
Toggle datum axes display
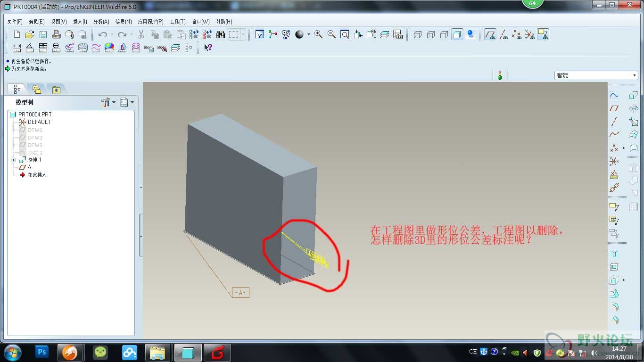tap(504, 34)
